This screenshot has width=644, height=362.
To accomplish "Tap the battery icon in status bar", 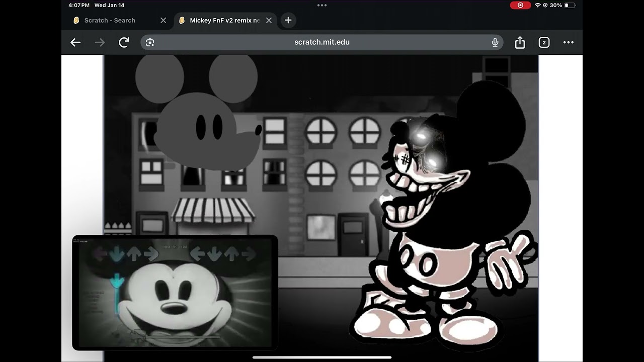I will point(570,5).
